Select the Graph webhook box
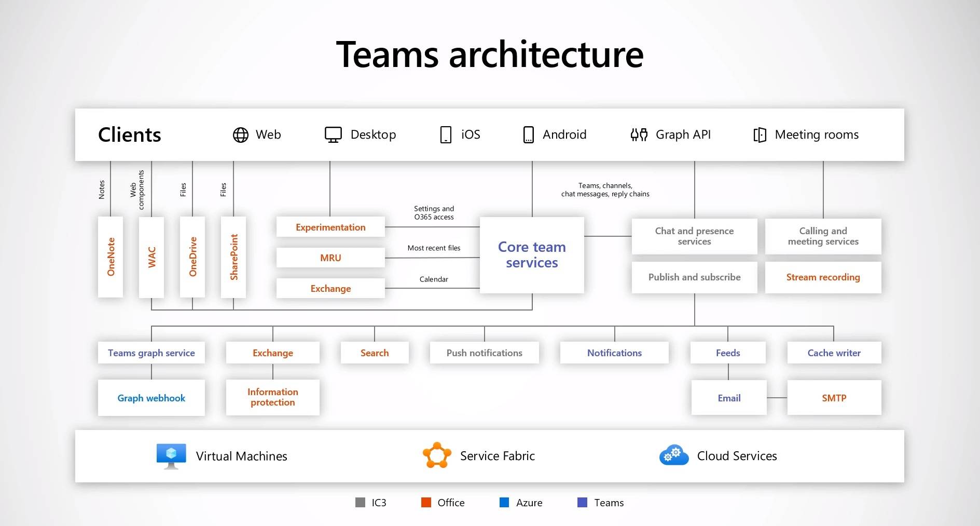 (151, 398)
